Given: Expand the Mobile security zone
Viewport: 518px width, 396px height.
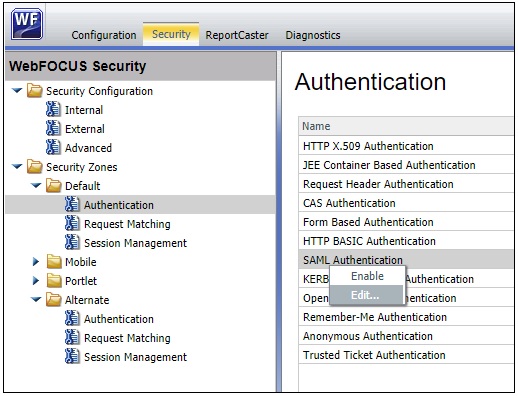Looking at the screenshot, I should [36, 262].
